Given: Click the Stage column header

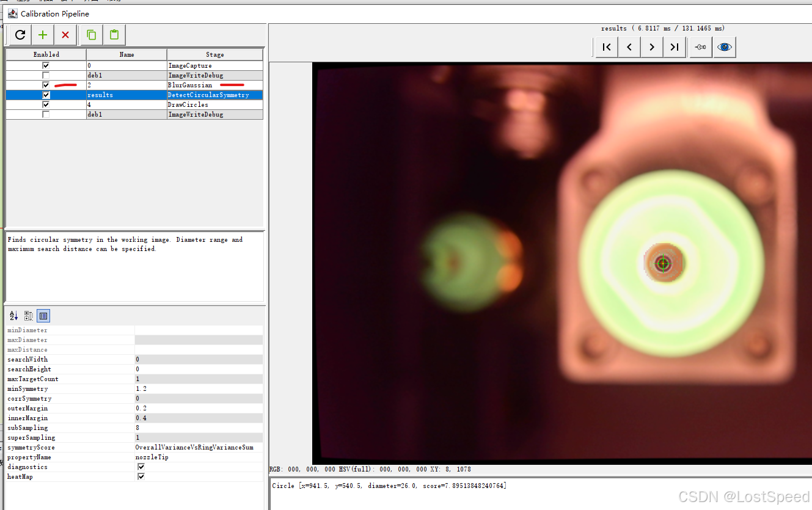Looking at the screenshot, I should click(x=215, y=54).
